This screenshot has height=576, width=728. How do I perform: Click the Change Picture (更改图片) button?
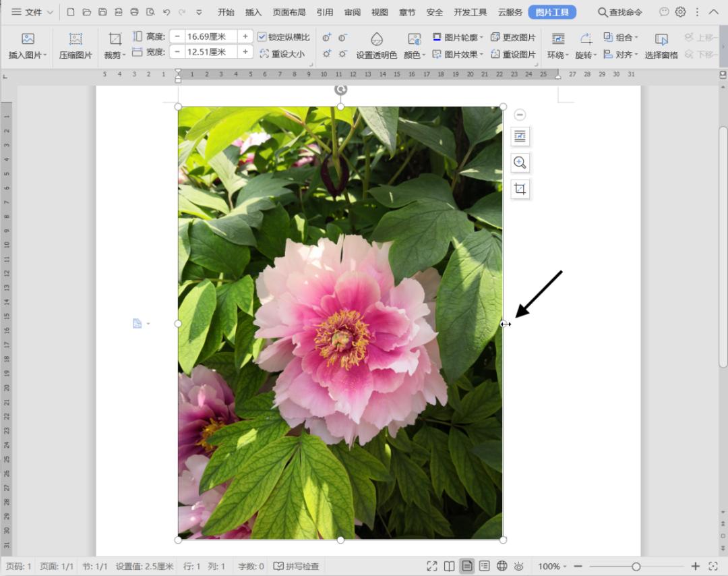513,37
